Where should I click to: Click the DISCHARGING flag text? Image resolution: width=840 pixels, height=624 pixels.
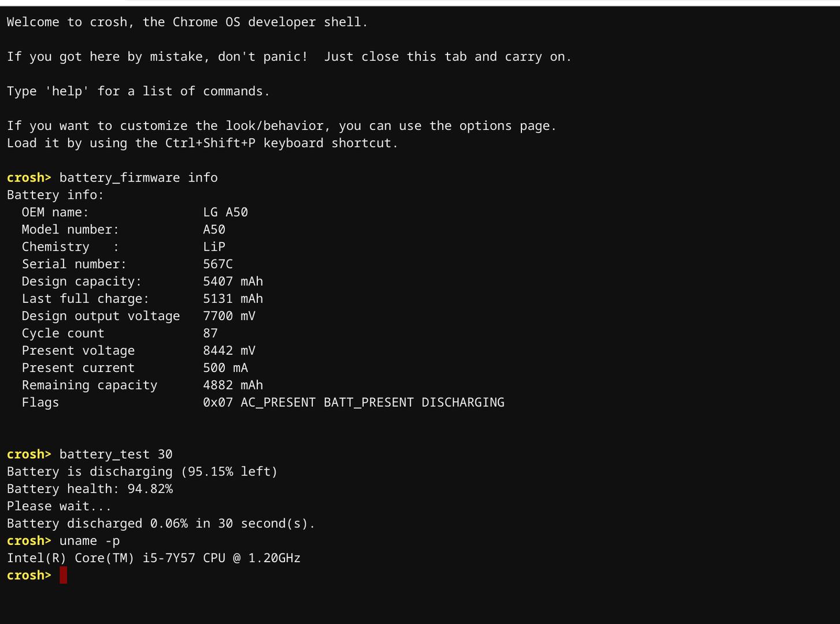point(463,403)
